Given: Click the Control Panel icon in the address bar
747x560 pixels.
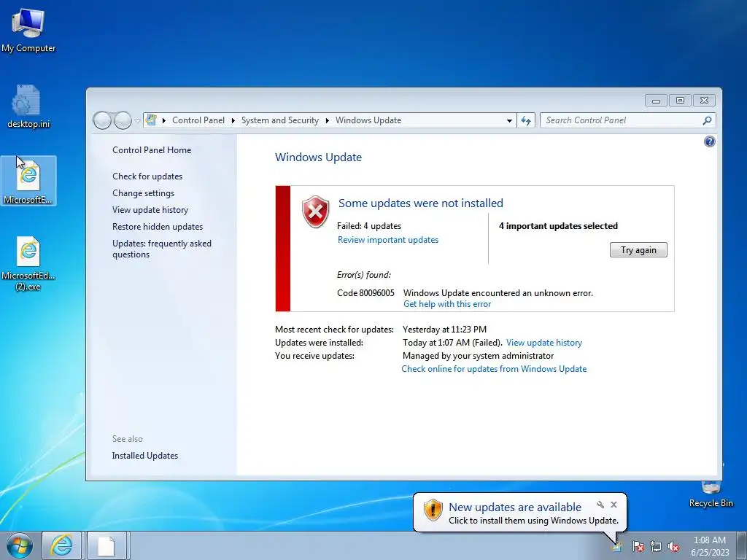Looking at the screenshot, I should click(151, 120).
